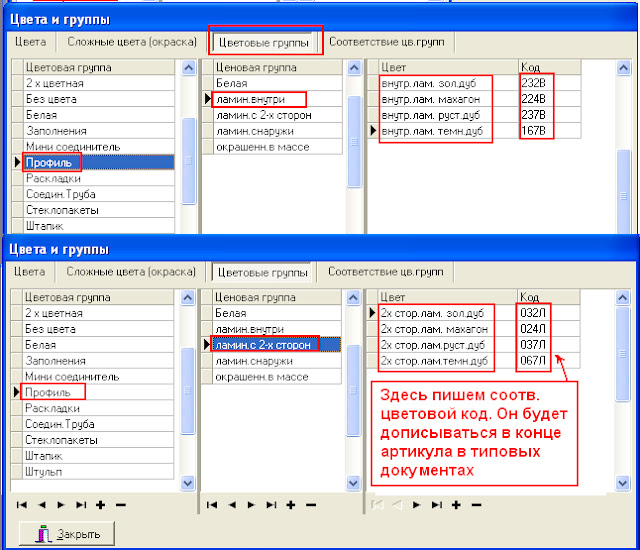Click up arrow of Цветовая группа scrollbar, lower window
This screenshot has height=550, width=640.
(187, 297)
